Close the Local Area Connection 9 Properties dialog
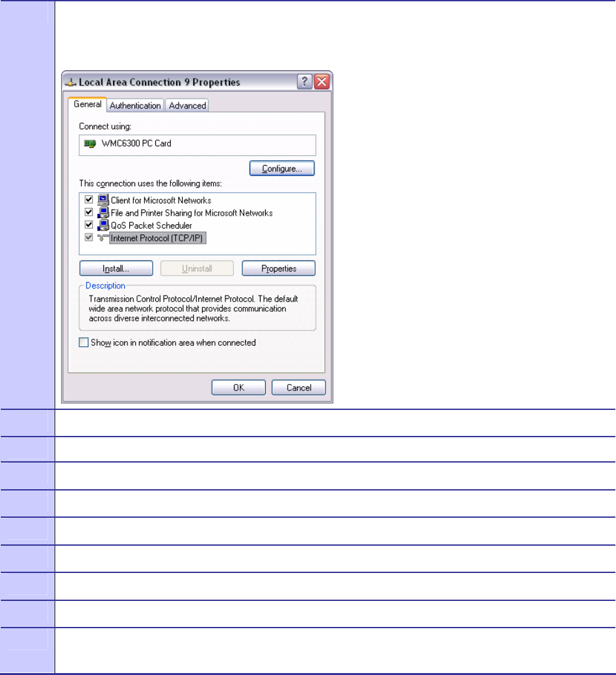Screen dimensions: 616x675 click(322, 81)
